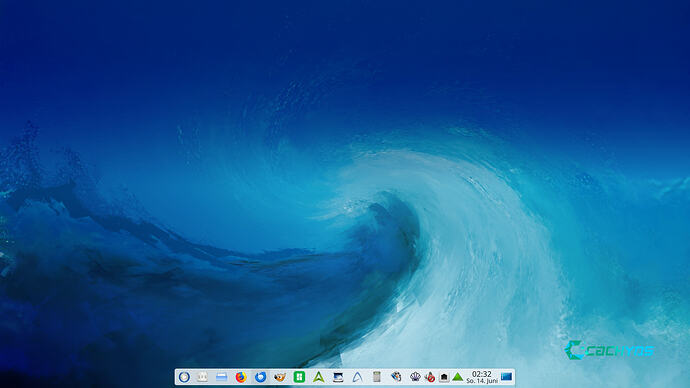The image size is (690, 388).
Task: Click the white icon beside the launcher
Action: point(202,377)
